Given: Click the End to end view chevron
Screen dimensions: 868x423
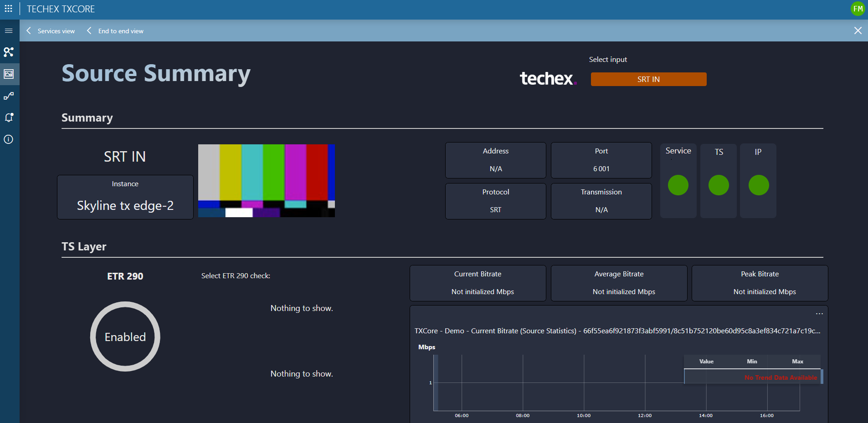Looking at the screenshot, I should tap(89, 31).
